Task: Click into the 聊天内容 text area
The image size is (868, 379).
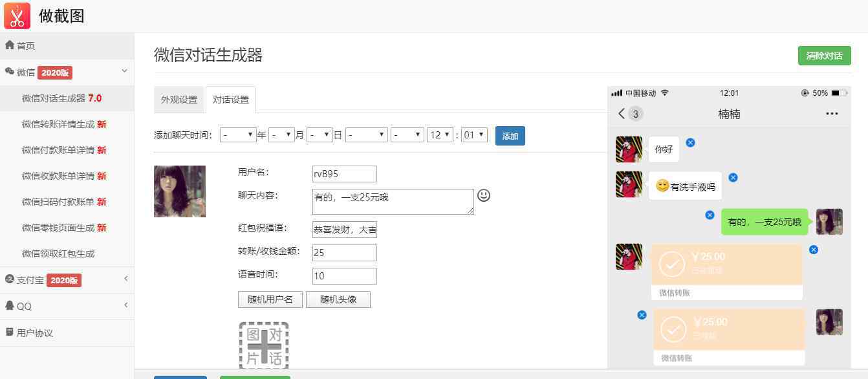Action: (393, 201)
